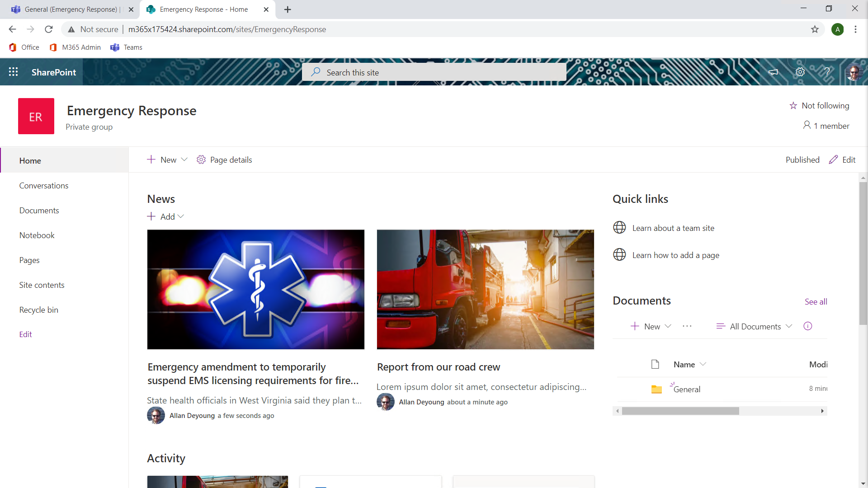The height and width of the screenshot is (488, 868).
Task: Toggle following status for Emergency Response site
Action: (x=819, y=105)
